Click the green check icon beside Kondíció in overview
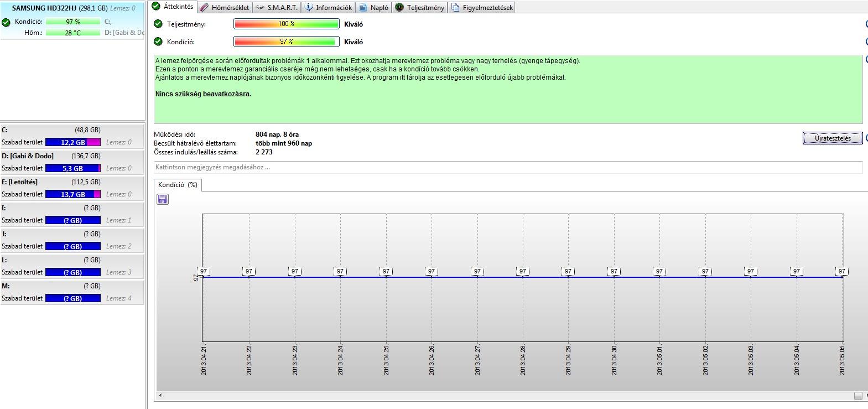868x409 pixels. pos(159,42)
